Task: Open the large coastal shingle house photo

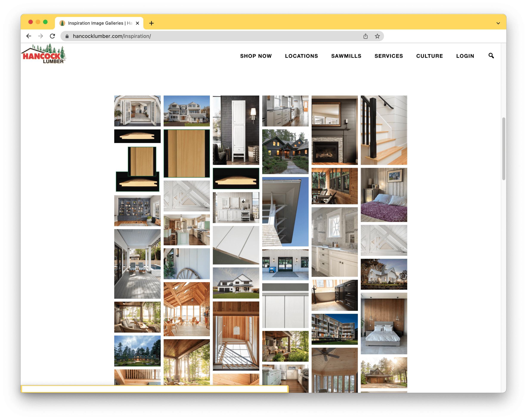Action: coord(186,111)
